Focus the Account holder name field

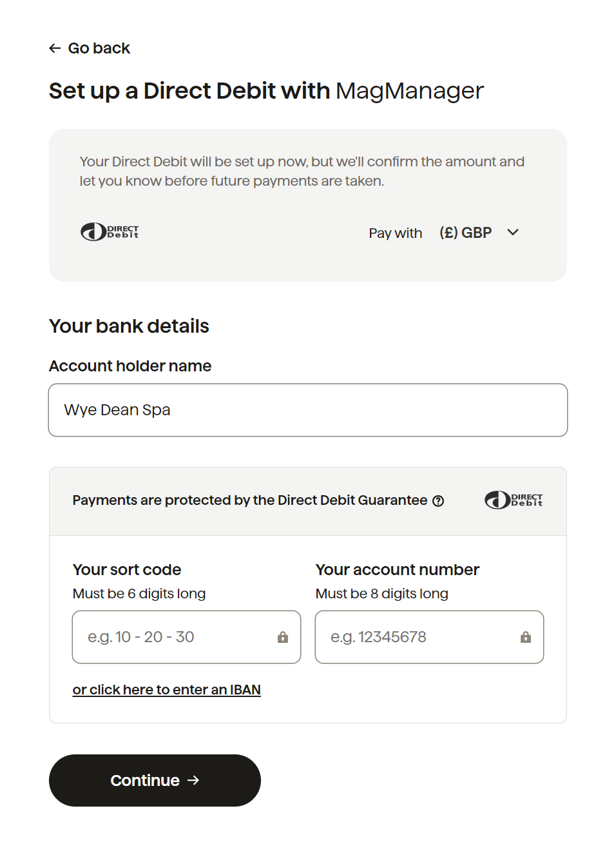(308, 410)
